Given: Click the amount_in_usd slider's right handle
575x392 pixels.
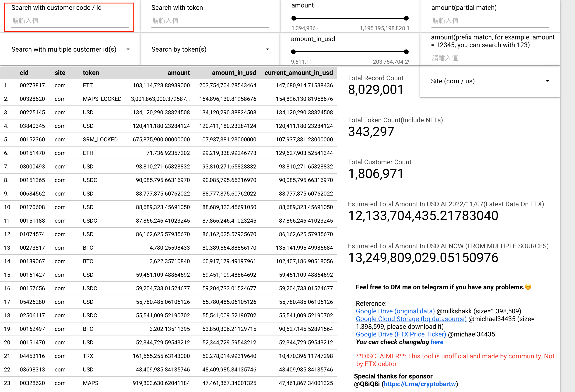Looking at the screenshot, I should click(x=406, y=52).
